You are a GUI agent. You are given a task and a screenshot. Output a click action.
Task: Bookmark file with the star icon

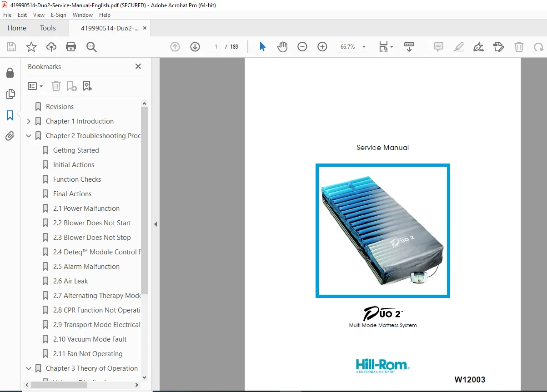point(31,47)
